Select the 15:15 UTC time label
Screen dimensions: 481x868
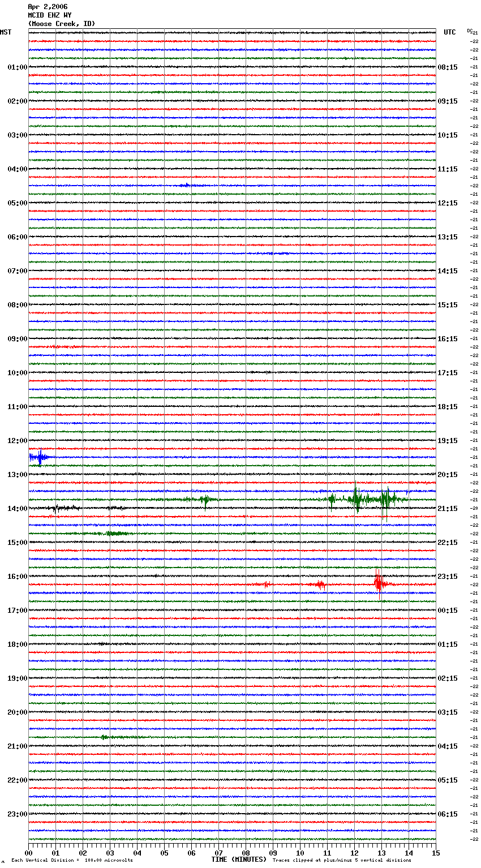448,305
